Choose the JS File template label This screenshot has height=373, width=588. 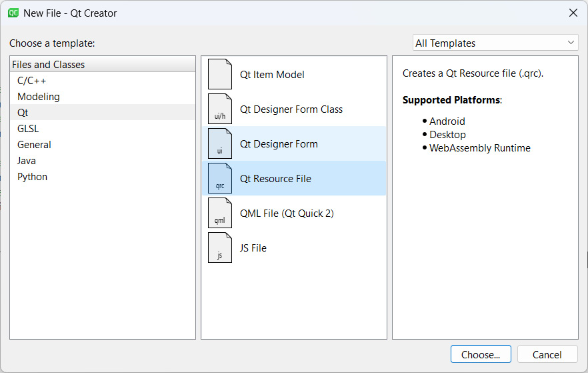[x=253, y=248]
